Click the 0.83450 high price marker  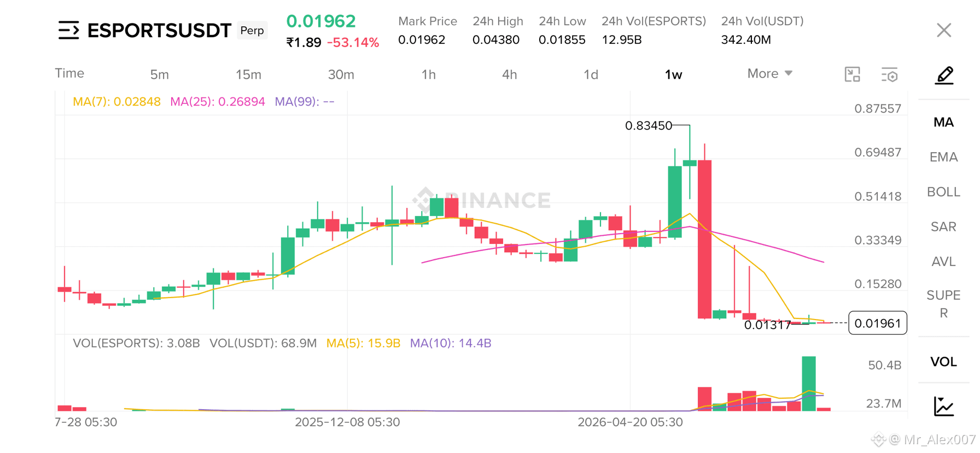point(648,126)
